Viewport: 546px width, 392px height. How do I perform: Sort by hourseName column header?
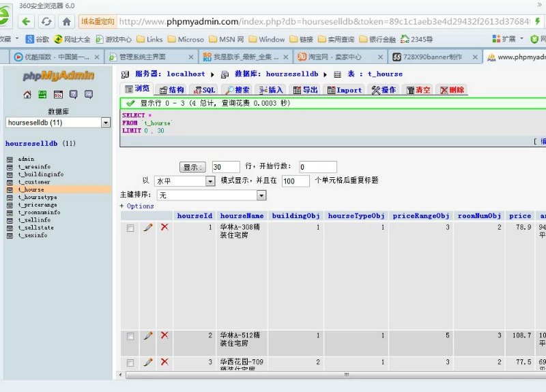point(242,215)
